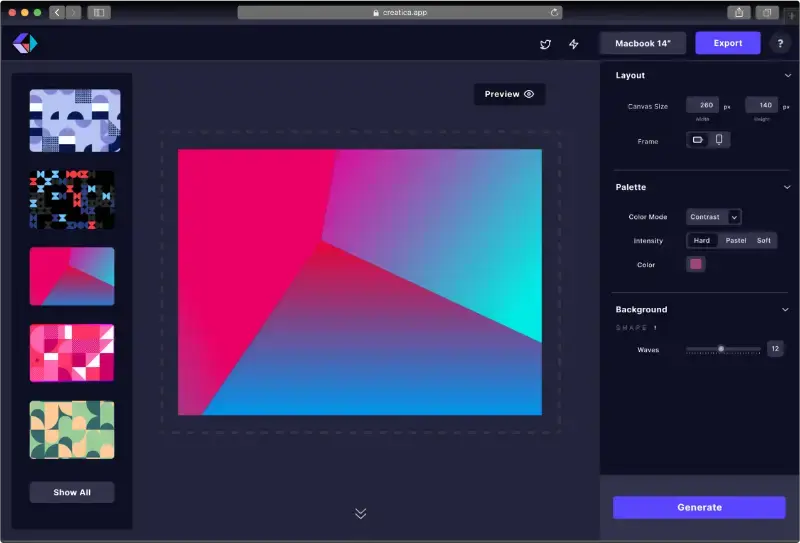This screenshot has height=543, width=800.
Task: Open the Color Mode Contrast dropdown
Action: click(x=713, y=216)
